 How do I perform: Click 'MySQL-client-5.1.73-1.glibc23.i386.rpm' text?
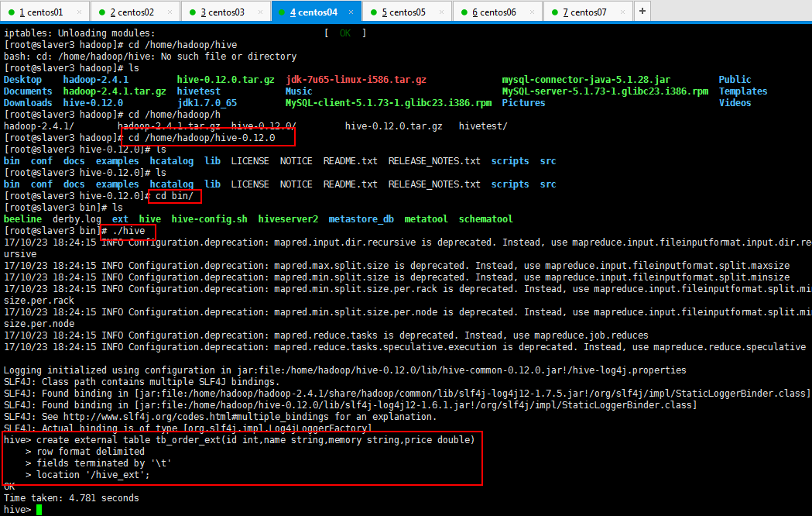tap(389, 103)
